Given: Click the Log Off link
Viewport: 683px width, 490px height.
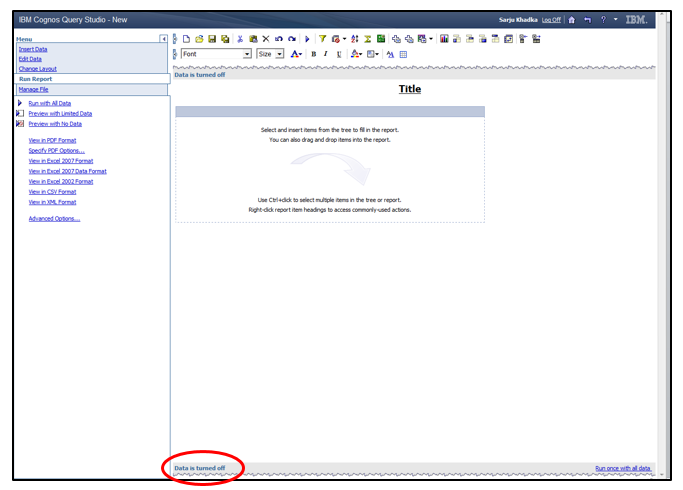Looking at the screenshot, I should pyautogui.click(x=551, y=20).
